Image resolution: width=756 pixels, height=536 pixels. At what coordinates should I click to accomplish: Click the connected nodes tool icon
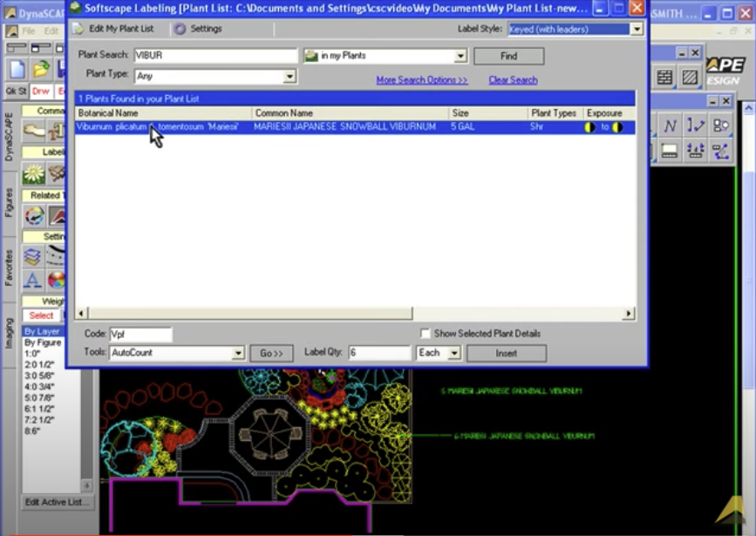[721, 152]
